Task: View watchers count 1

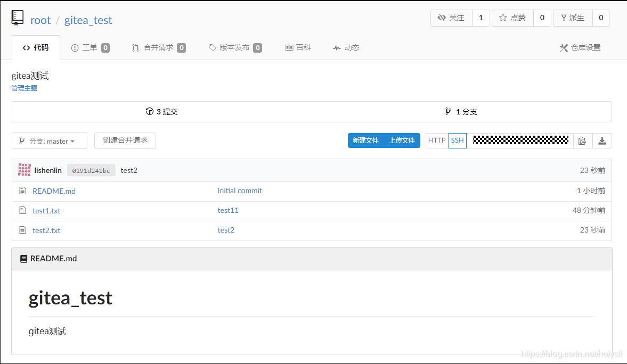Action: point(481,18)
